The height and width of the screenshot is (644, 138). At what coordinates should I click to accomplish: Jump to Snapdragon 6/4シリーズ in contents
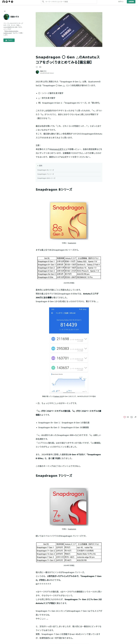[x=46, y=178]
